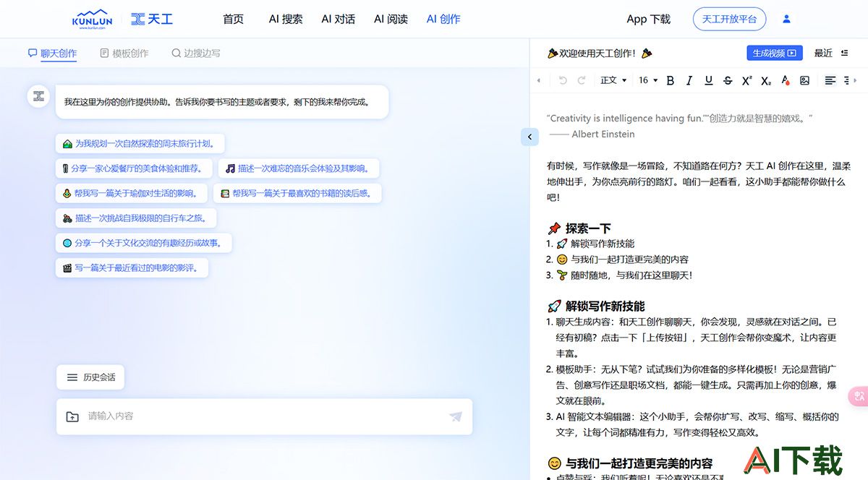This screenshot has height=480, width=868.
Task: Open the AI 搜索 nav item
Action: (286, 20)
